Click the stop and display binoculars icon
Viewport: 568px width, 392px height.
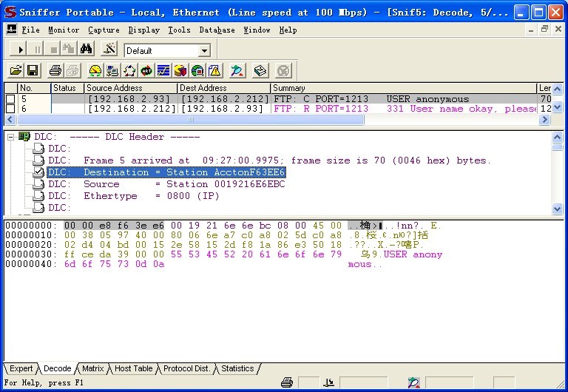click(69, 49)
